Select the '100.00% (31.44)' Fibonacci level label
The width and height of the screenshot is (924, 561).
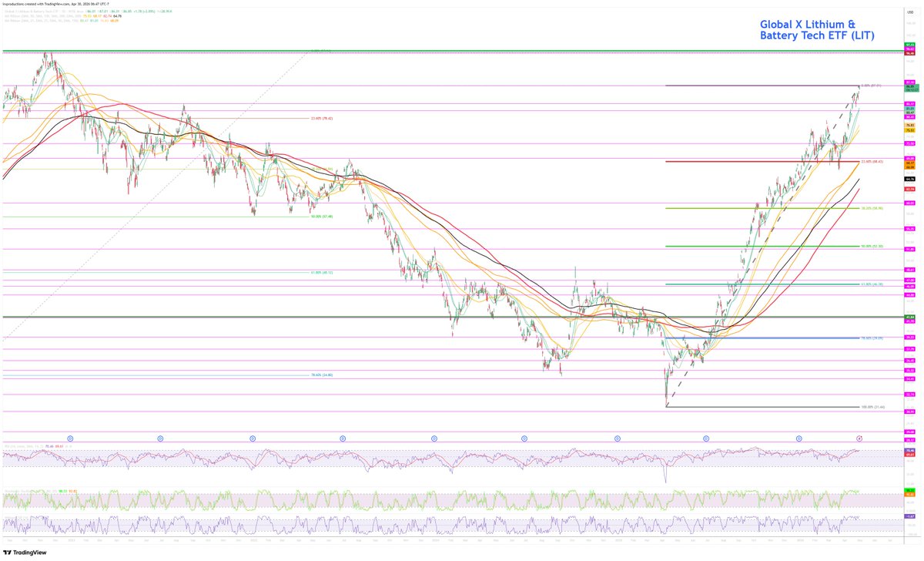pyautogui.click(x=874, y=407)
